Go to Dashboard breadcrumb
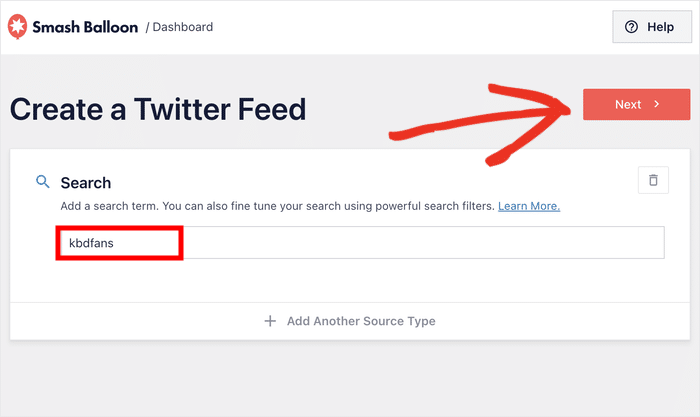The width and height of the screenshot is (700, 417). pyautogui.click(x=183, y=27)
